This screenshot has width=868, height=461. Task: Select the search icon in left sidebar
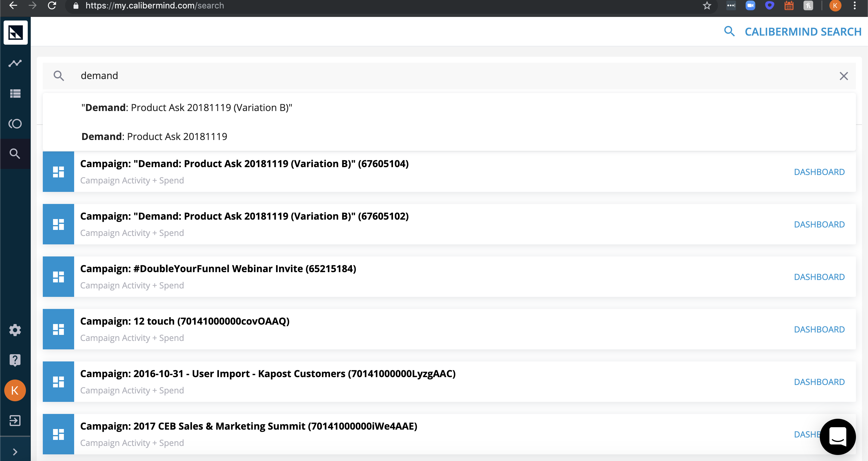tap(15, 154)
